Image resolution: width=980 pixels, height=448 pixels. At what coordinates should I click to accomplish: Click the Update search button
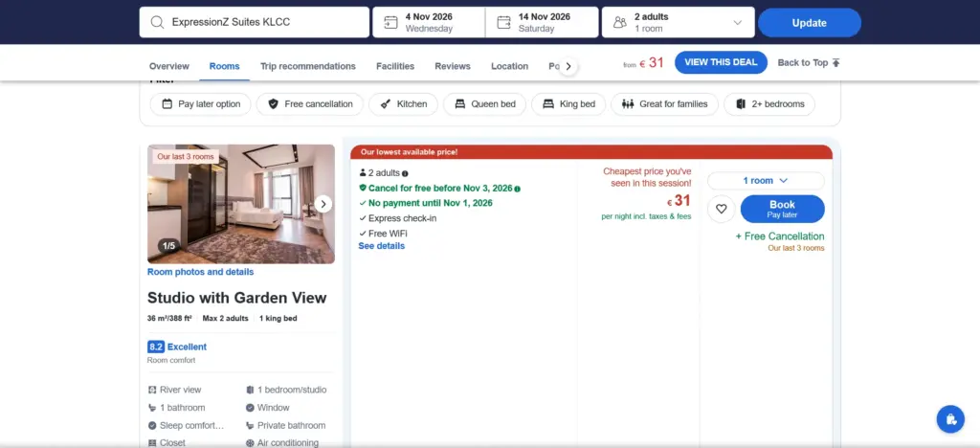(810, 22)
